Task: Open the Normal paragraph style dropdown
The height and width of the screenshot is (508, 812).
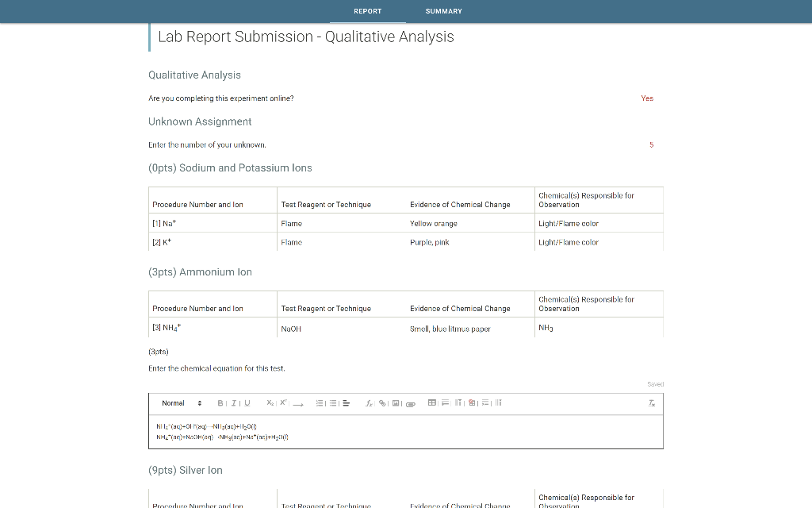Action: point(174,402)
